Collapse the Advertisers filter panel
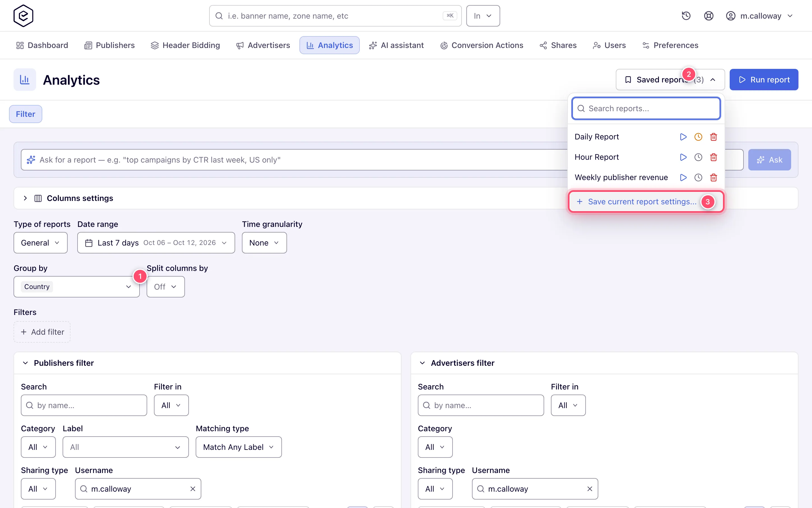The width and height of the screenshot is (812, 508). pos(422,363)
